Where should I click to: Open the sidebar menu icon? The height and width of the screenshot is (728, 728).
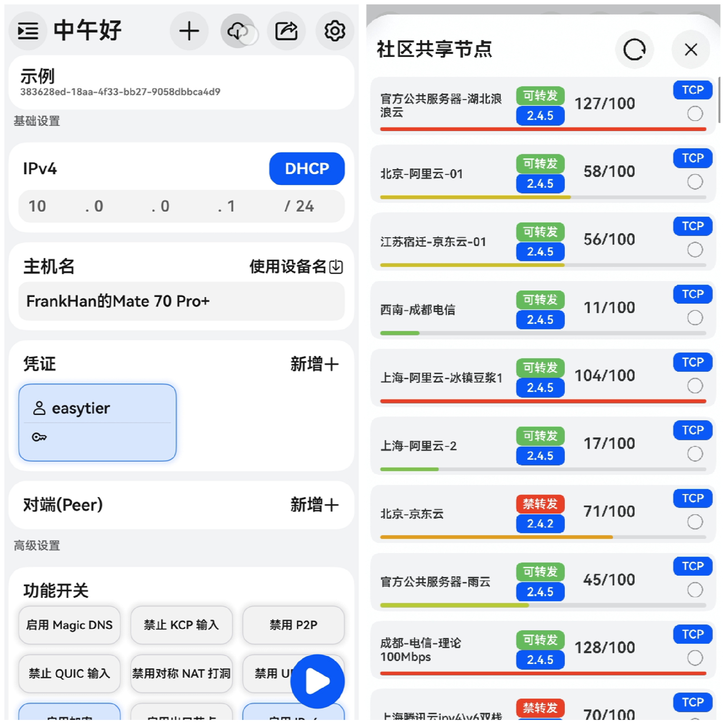point(28,31)
